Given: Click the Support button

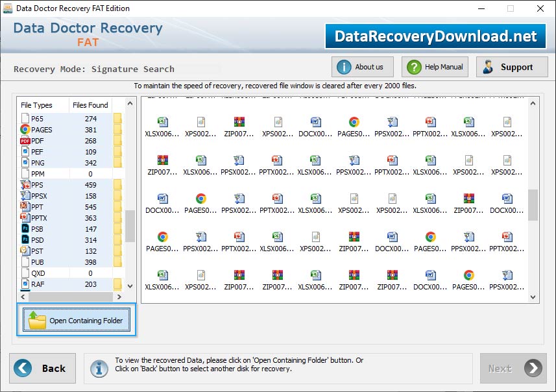Looking at the screenshot, I should (x=512, y=67).
